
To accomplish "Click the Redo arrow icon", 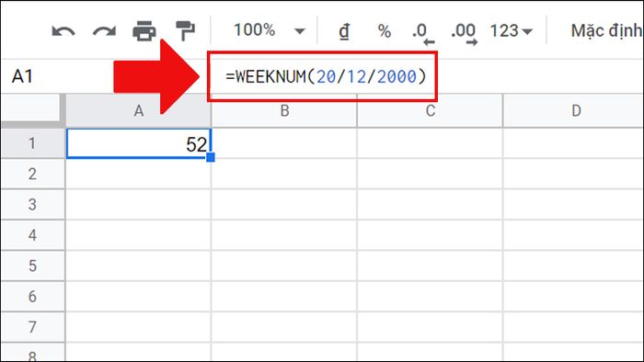I will pyautogui.click(x=104, y=31).
